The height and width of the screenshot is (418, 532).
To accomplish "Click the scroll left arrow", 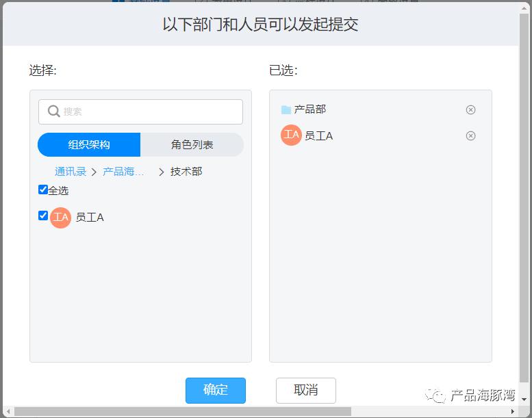I will point(8,412).
